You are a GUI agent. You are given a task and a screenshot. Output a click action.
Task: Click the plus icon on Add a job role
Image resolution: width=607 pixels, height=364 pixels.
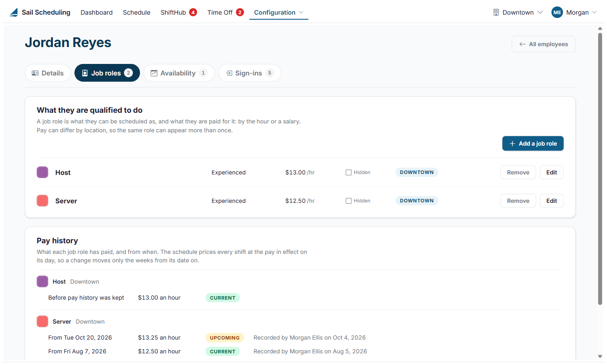512,144
